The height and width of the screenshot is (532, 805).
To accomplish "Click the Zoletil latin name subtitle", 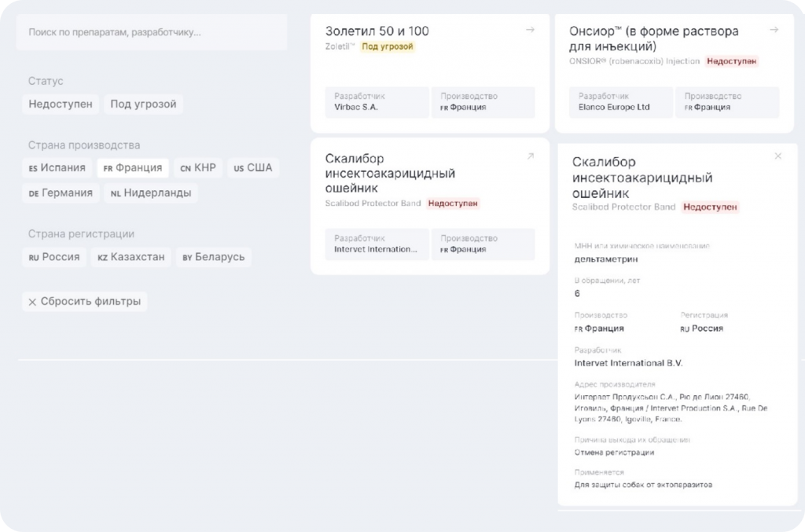I will pyautogui.click(x=340, y=46).
